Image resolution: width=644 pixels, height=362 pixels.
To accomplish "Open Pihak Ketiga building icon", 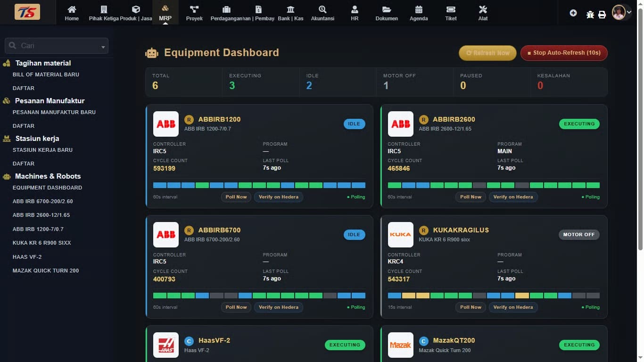I will [x=104, y=9].
